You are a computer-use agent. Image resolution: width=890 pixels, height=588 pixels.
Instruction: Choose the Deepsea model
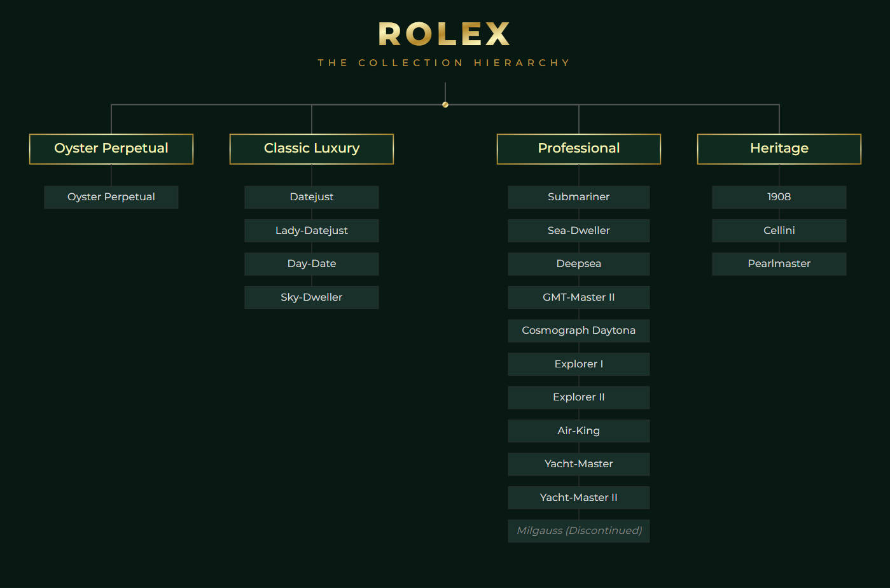pyautogui.click(x=578, y=264)
